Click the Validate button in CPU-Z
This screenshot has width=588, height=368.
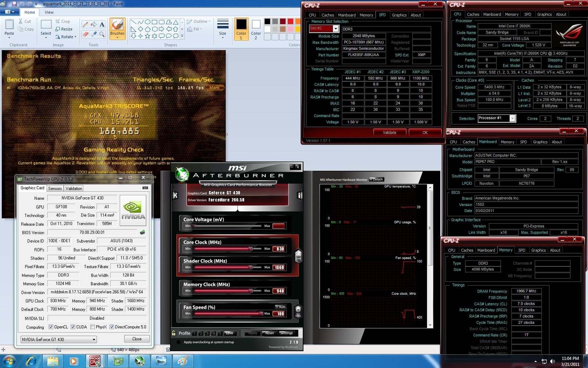[390, 132]
